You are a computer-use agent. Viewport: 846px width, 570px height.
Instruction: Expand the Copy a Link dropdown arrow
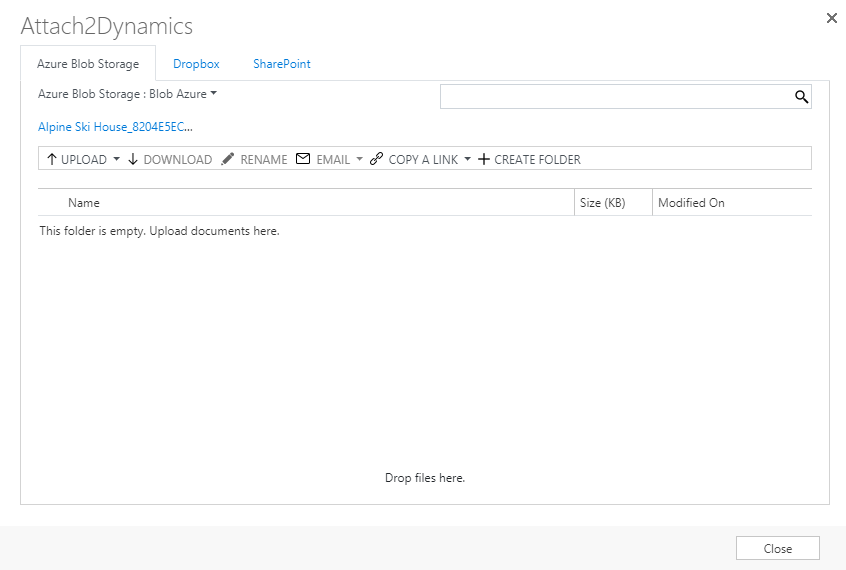(x=467, y=159)
